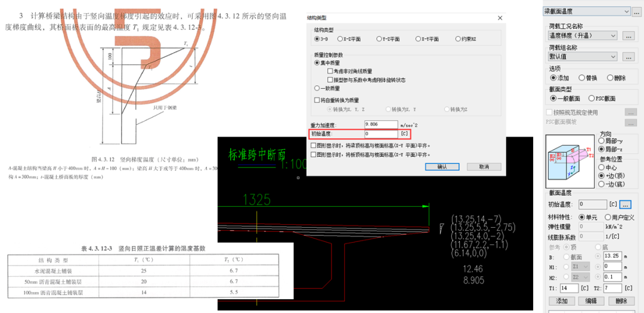644x313 pixels.
Task: Click the 确认 button in the dialog
Action: [x=441, y=167]
